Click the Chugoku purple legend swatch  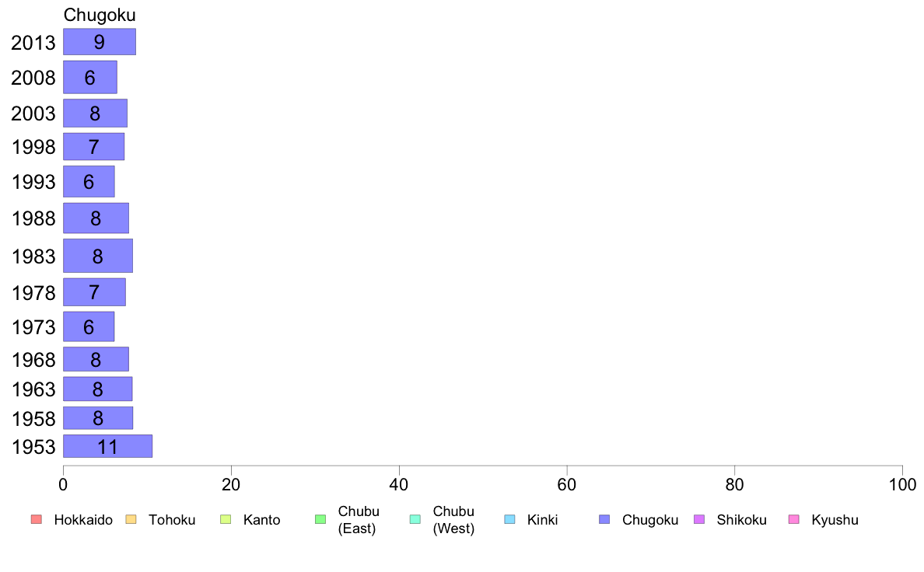(604, 519)
